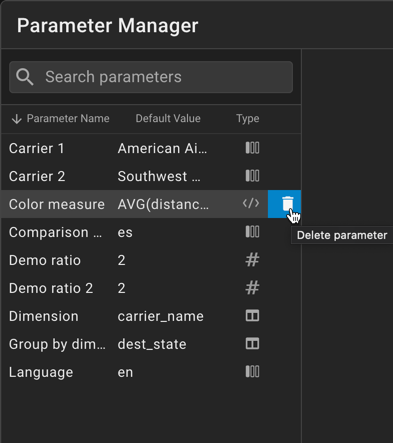393x443 pixels.
Task: Click the 'es' default value
Action: (x=125, y=233)
